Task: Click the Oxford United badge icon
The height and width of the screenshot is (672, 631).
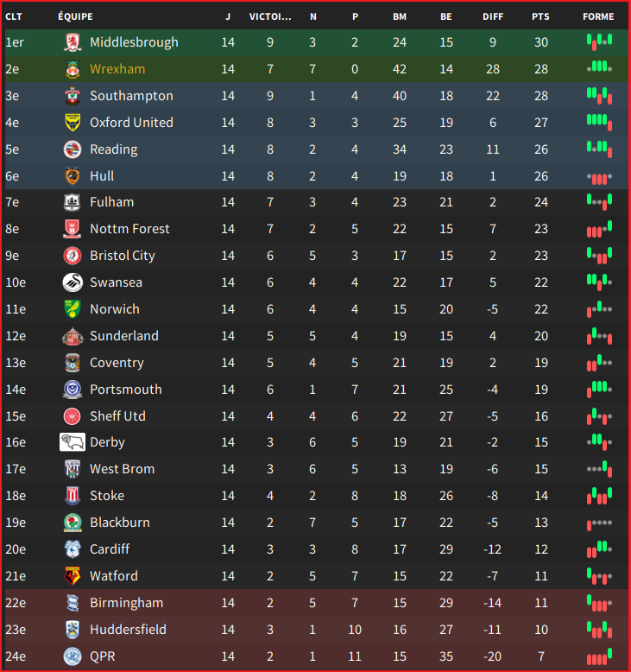Action: [73, 123]
